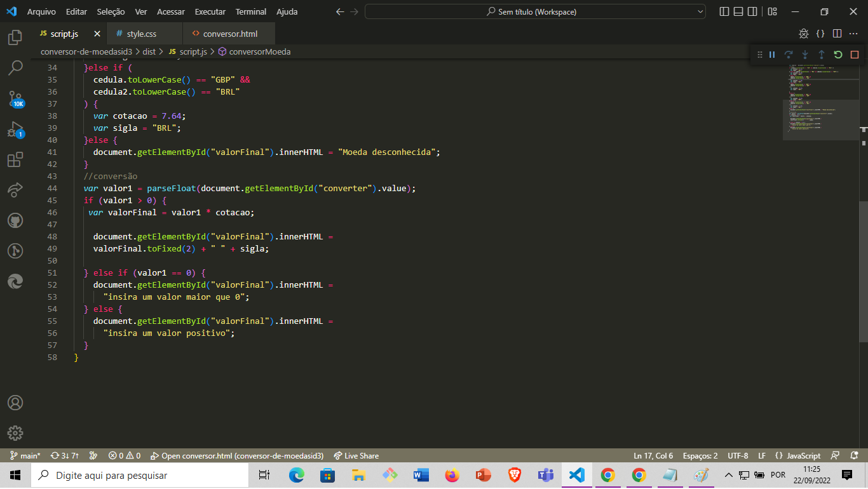
Task: Open the command center dropdown chevron
Action: click(x=700, y=11)
